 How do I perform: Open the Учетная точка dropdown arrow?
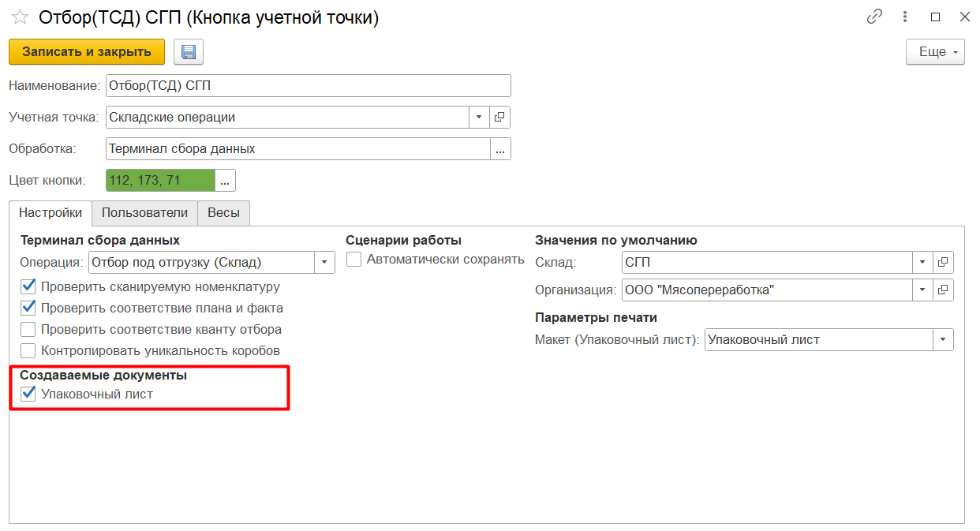[x=479, y=118]
